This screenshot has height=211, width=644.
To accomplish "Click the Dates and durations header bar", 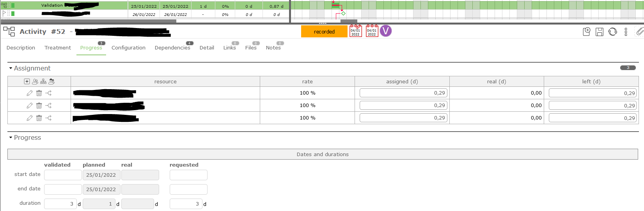I will [323, 154].
